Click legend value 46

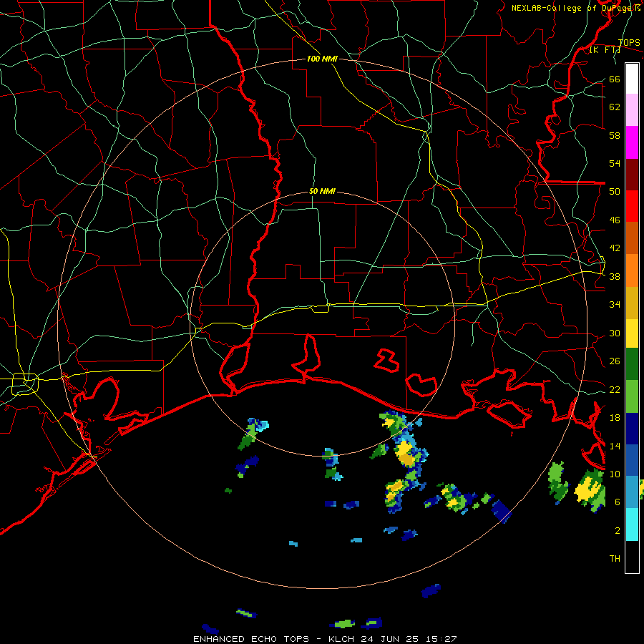tap(615, 220)
